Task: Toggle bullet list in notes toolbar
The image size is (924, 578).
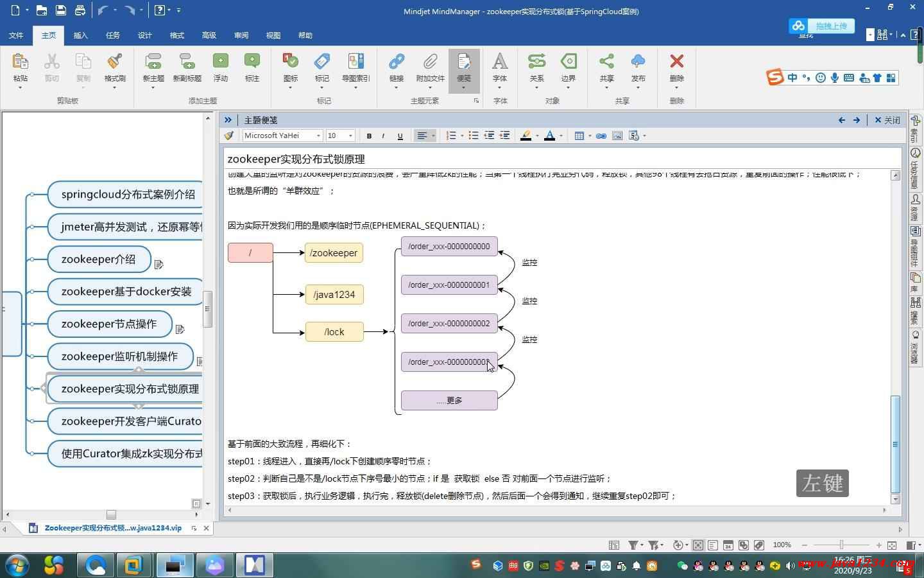Action: (x=474, y=136)
